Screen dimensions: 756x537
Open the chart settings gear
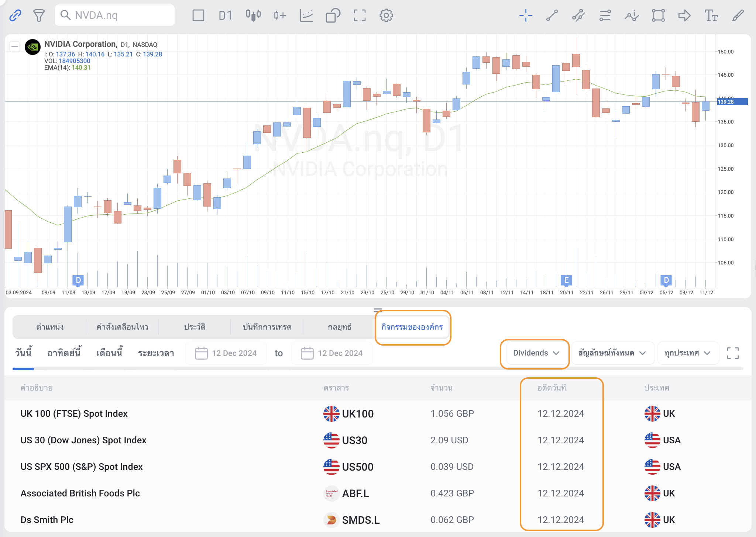[386, 15]
